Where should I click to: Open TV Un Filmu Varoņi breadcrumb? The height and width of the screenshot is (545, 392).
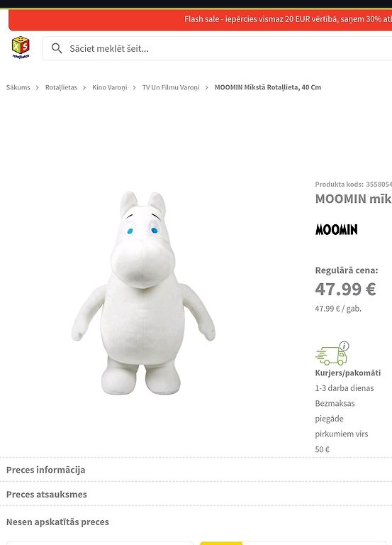coord(171,87)
